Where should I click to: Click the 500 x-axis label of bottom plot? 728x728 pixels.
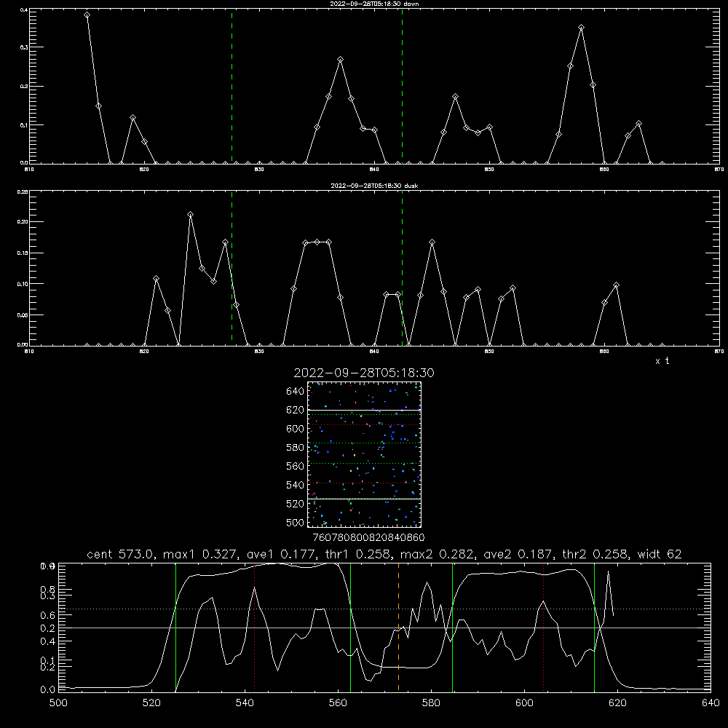click(58, 703)
